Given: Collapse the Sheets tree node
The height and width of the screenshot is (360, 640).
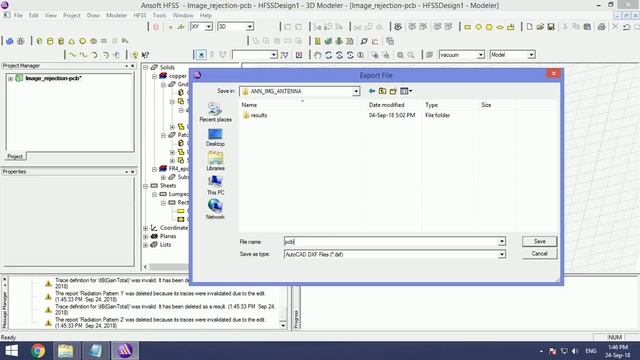Looking at the screenshot, I should 146,186.
